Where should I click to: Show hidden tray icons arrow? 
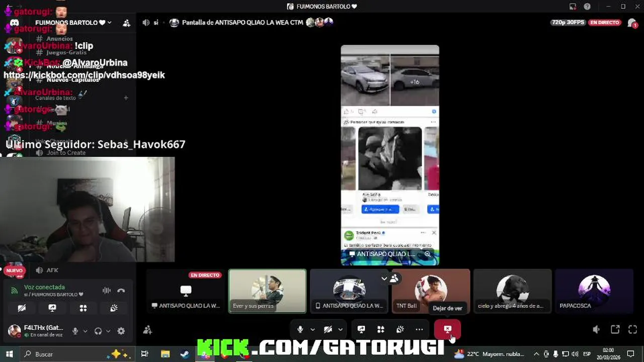536,354
